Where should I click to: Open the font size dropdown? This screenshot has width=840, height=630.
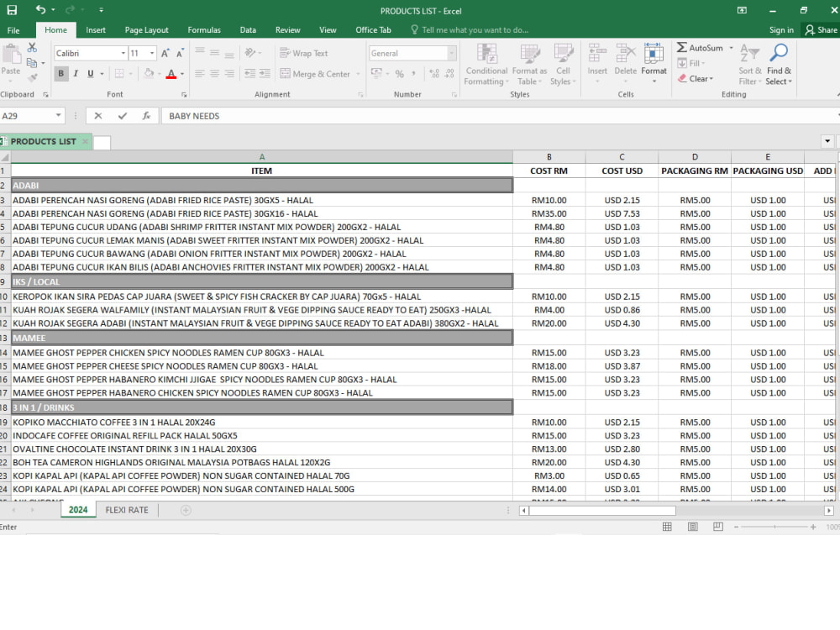pos(152,53)
